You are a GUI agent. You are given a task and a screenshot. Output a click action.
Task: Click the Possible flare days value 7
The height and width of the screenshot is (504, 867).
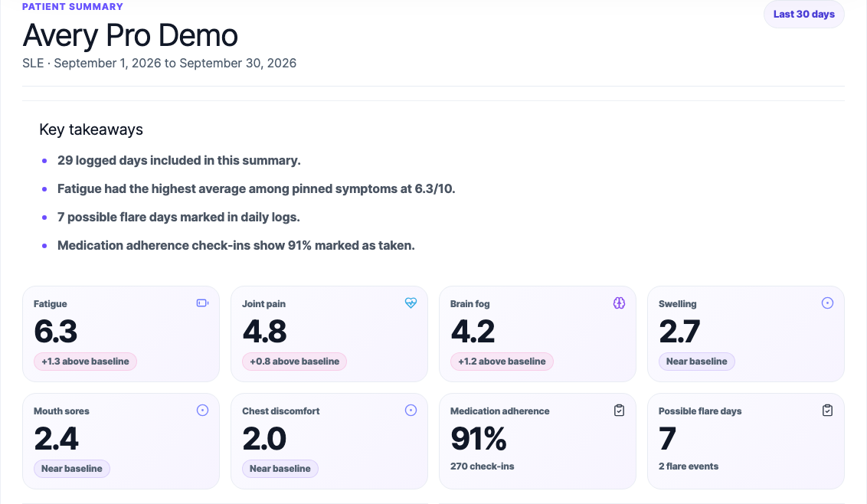(x=667, y=439)
